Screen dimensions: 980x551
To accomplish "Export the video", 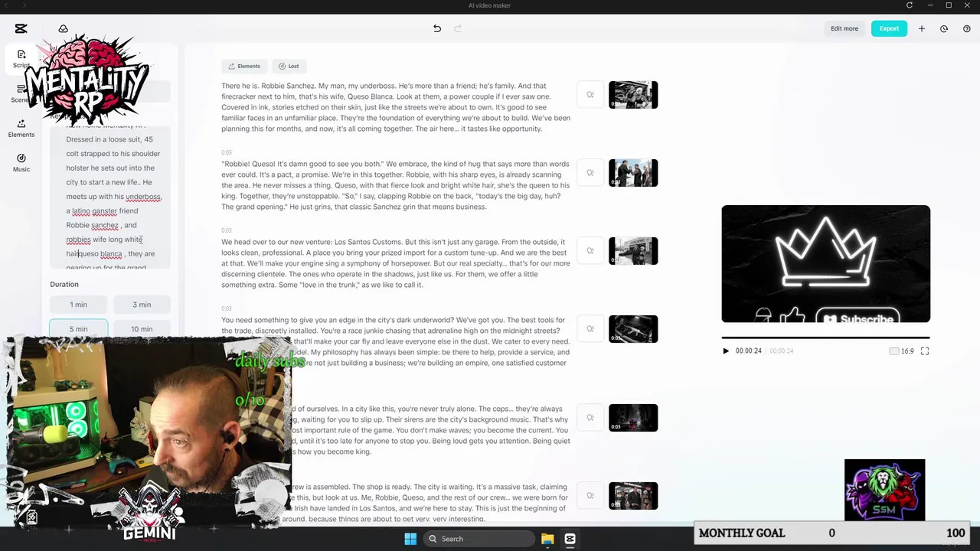I will (x=889, y=28).
